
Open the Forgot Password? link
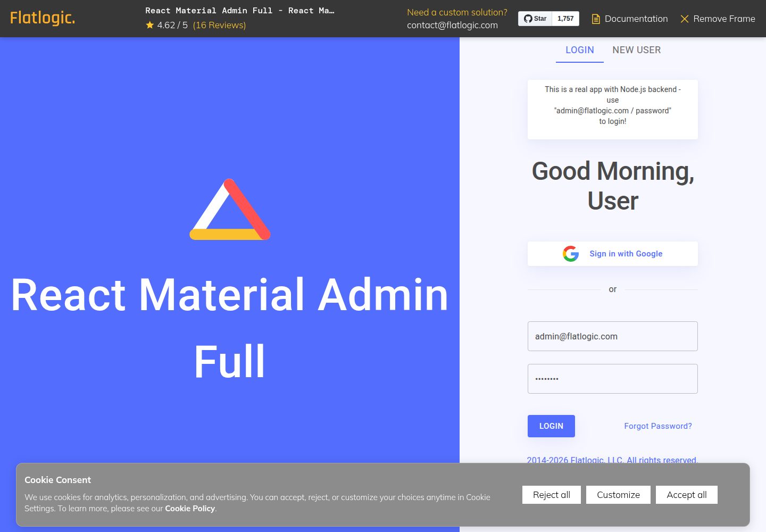(x=658, y=426)
